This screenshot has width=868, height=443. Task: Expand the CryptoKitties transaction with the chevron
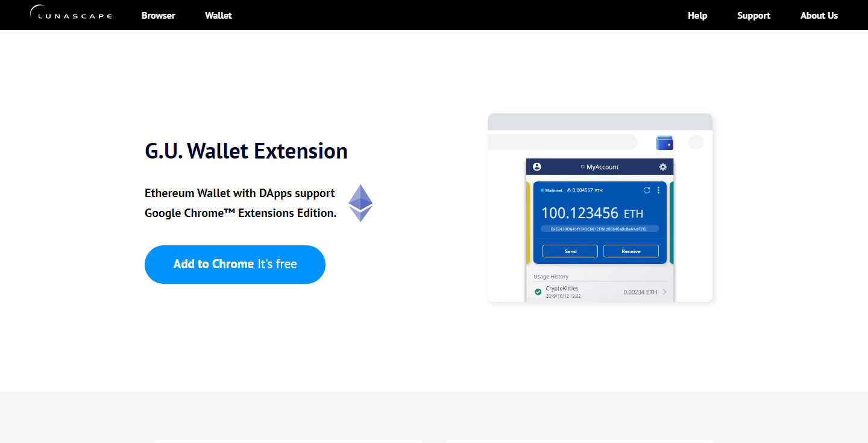[x=664, y=292]
